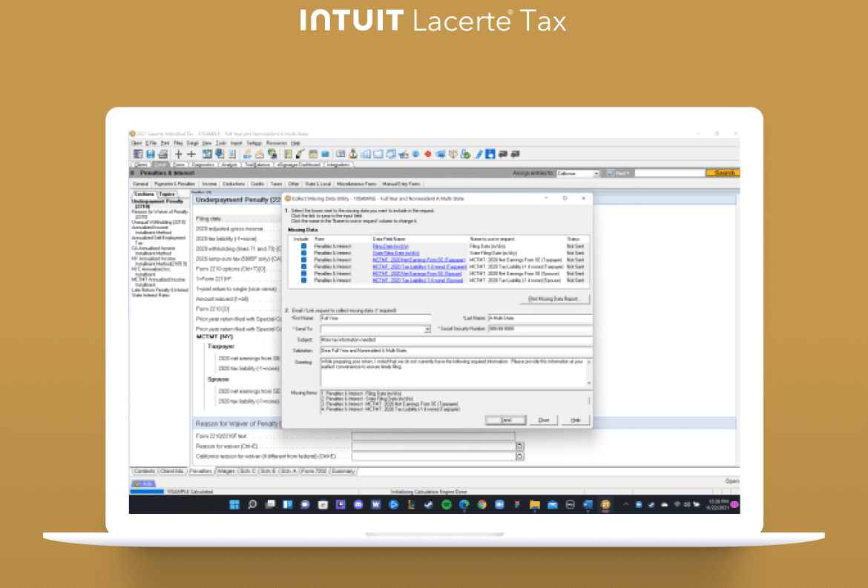Select the Deductions category tab
The width and height of the screenshot is (868, 588).
coord(234,184)
